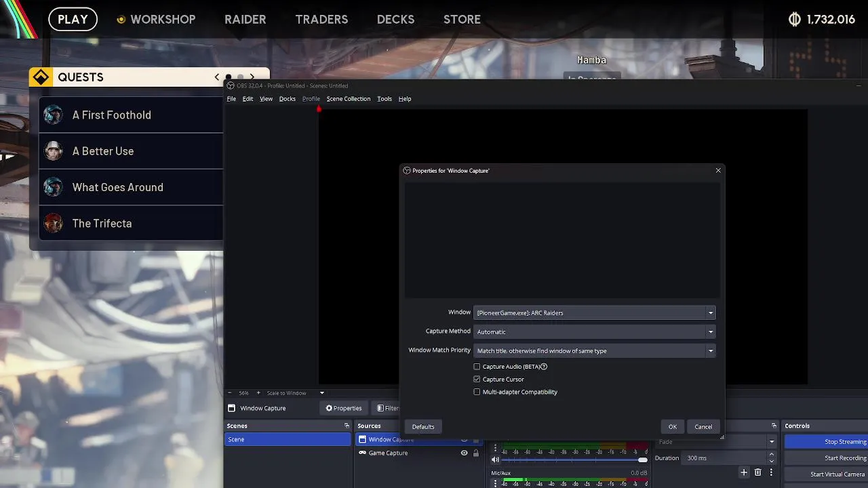Click the avatar icon for A Better Use
Screen dimensions: 868x488
click(54, 151)
